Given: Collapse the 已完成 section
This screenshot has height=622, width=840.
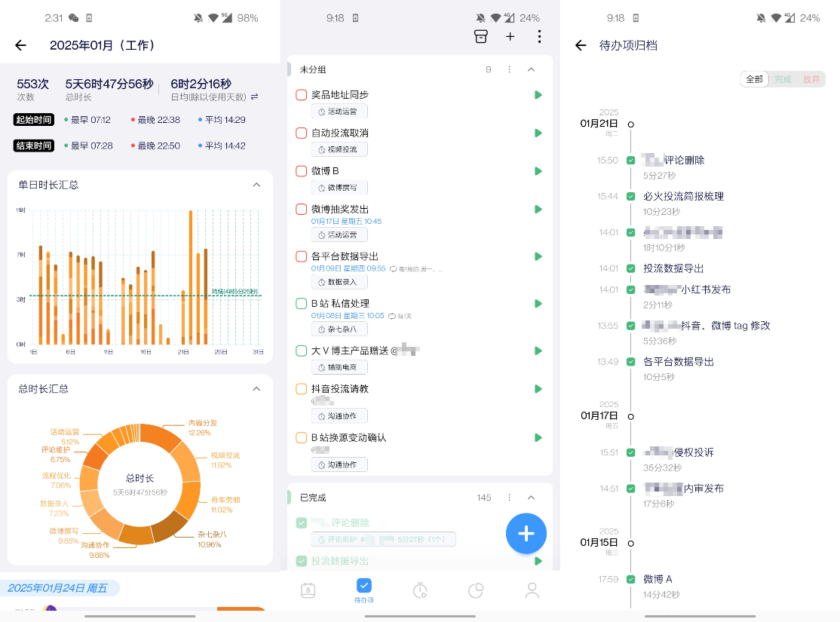Looking at the screenshot, I should (531, 498).
